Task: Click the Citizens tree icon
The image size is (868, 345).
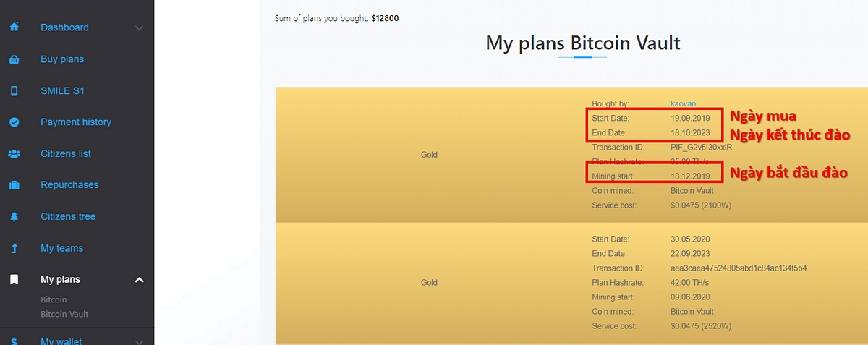Action: [14, 217]
